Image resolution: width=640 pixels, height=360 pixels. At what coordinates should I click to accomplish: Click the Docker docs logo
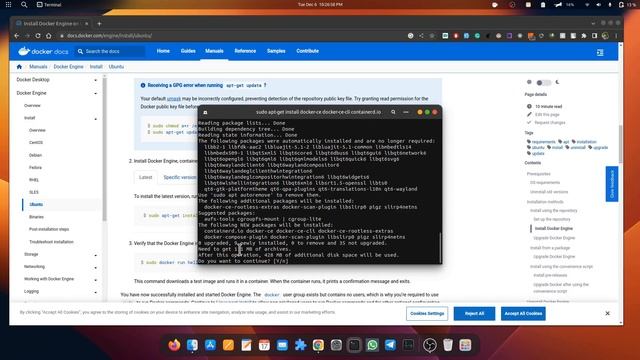click(43, 51)
